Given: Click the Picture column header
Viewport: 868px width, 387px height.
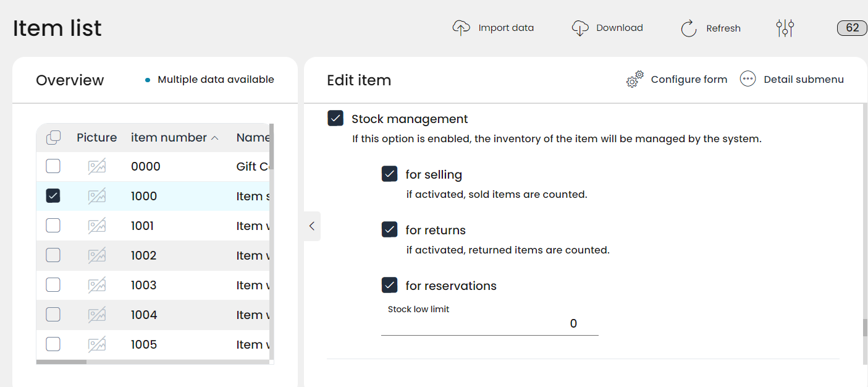Looking at the screenshot, I should tap(96, 138).
